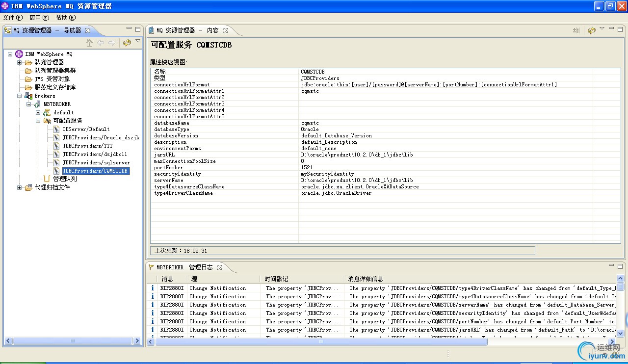Click the 管理队列 icon in the tree

point(47,179)
